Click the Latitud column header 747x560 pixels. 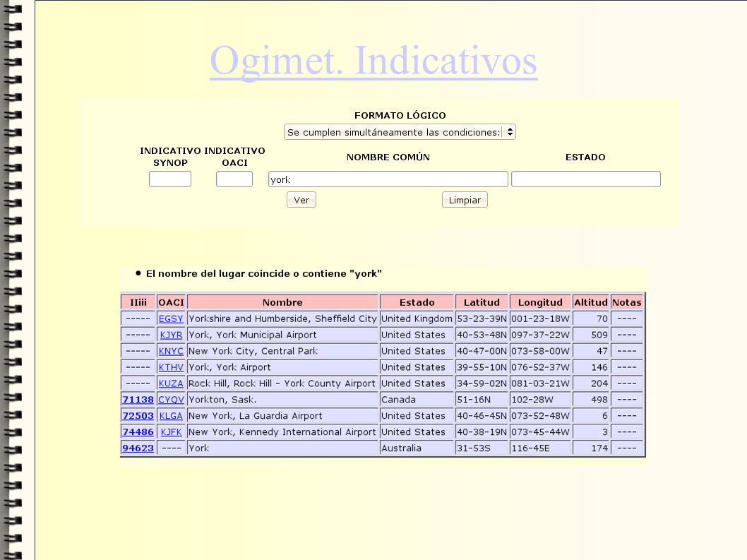(482, 302)
